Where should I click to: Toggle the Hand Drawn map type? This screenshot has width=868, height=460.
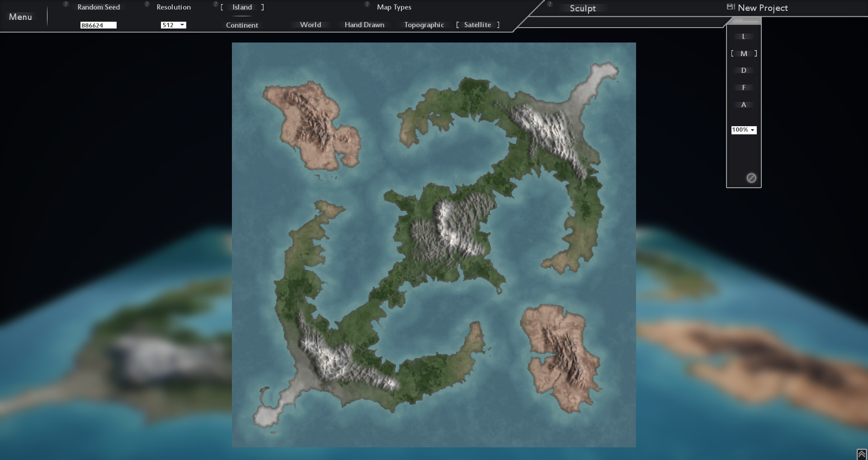tap(364, 25)
